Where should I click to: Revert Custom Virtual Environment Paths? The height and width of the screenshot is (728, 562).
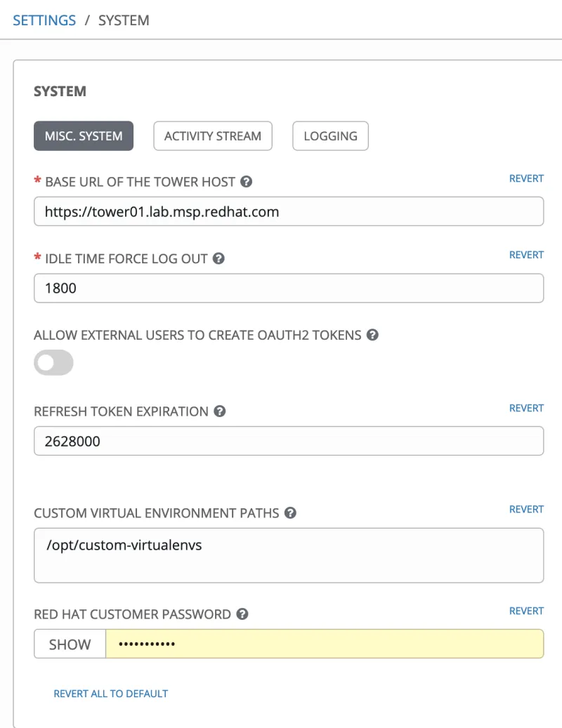(x=526, y=510)
